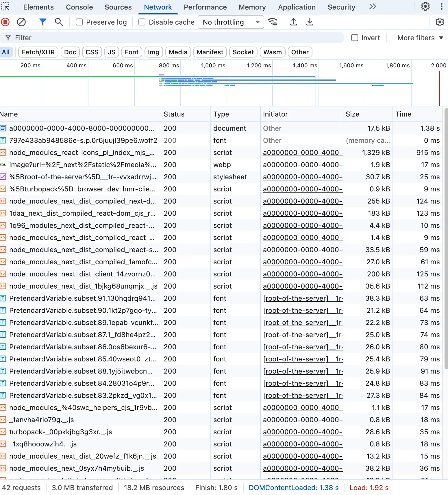Select the image?url webp request

click(x=221, y=165)
